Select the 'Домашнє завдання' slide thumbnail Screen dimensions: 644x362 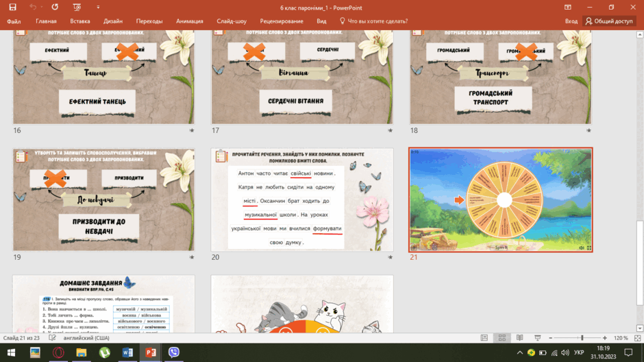pyautogui.click(x=103, y=304)
